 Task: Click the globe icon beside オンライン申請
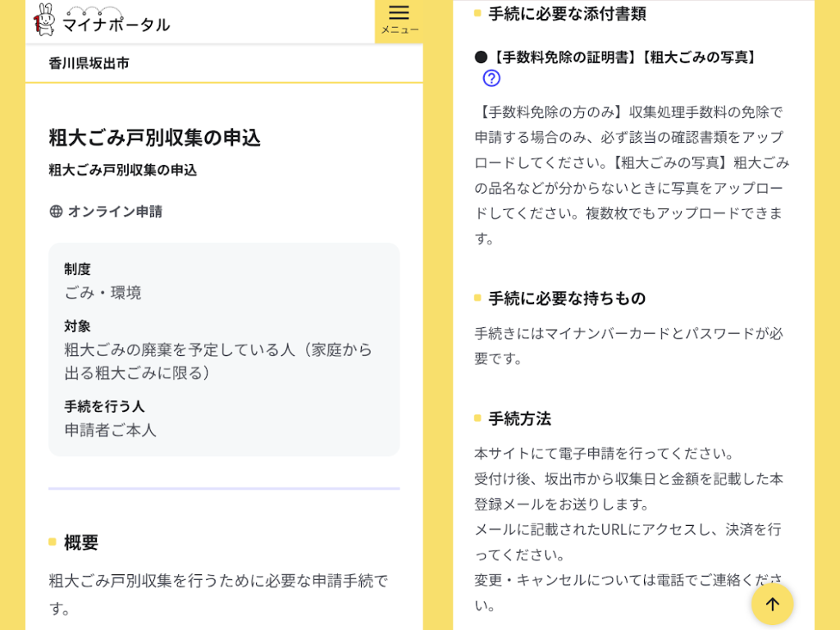[x=56, y=212]
